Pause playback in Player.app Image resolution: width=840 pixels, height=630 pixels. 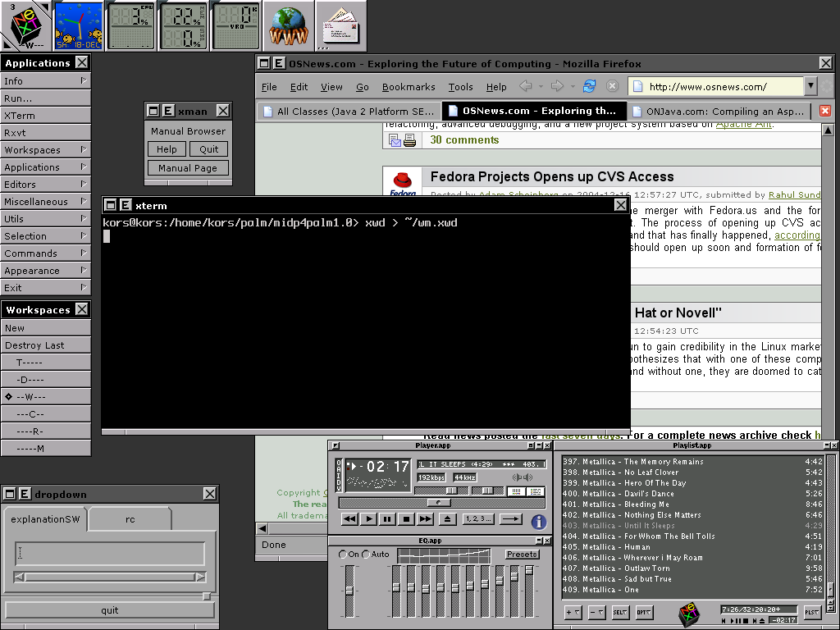click(387, 518)
